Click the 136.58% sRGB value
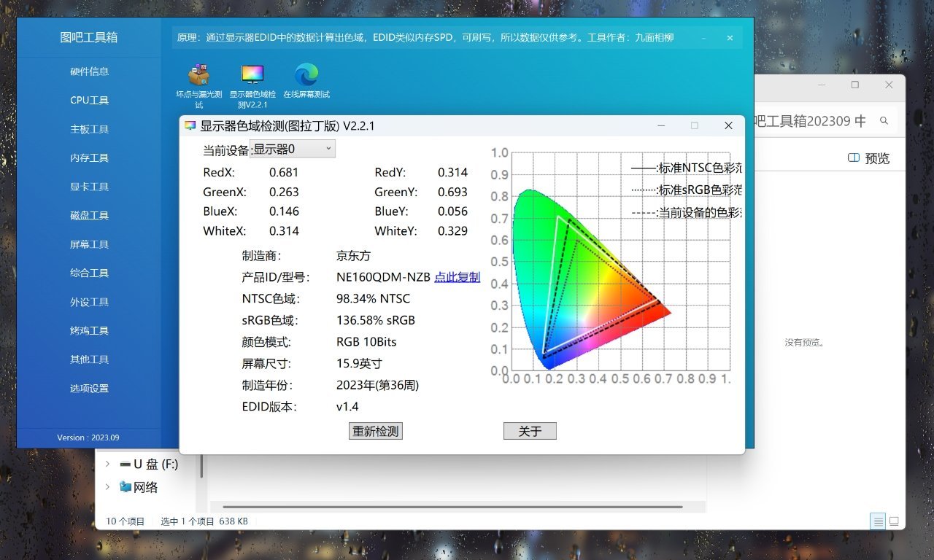The image size is (934, 560). (376, 320)
